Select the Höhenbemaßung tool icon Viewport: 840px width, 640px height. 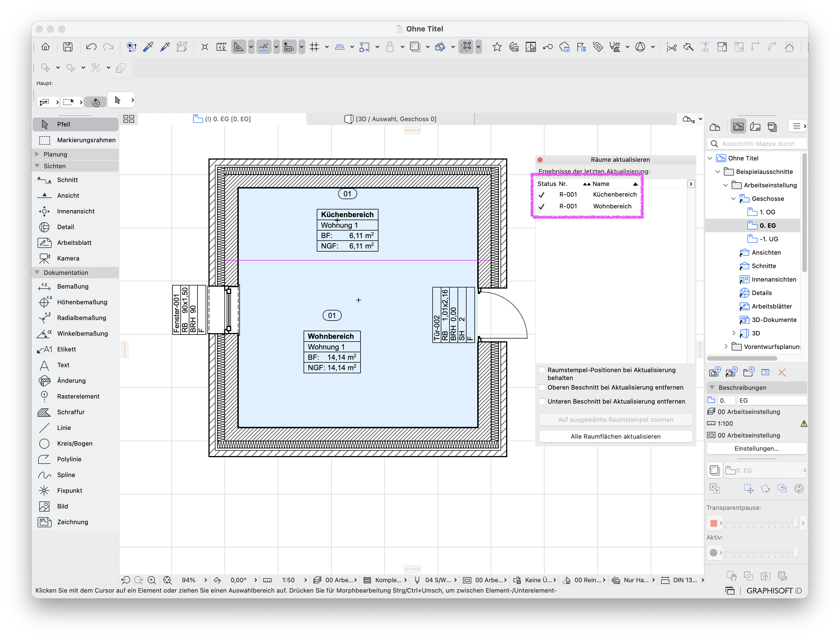coord(44,302)
